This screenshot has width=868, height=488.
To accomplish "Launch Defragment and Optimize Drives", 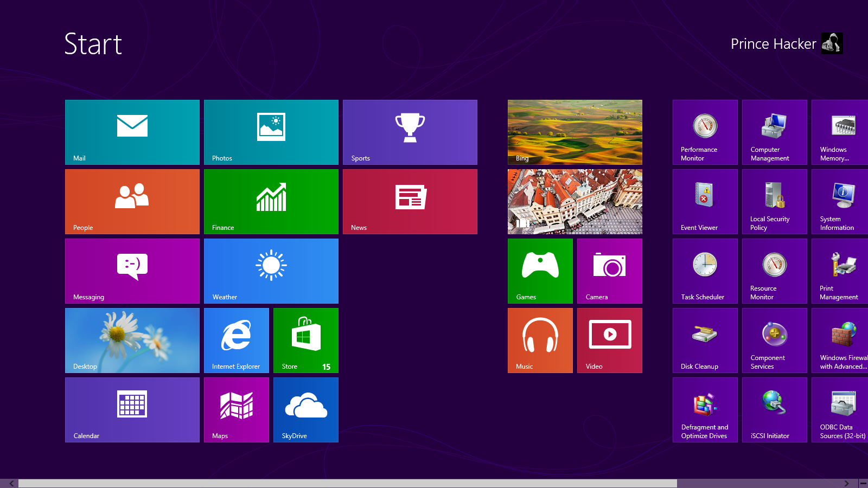I will (x=705, y=410).
